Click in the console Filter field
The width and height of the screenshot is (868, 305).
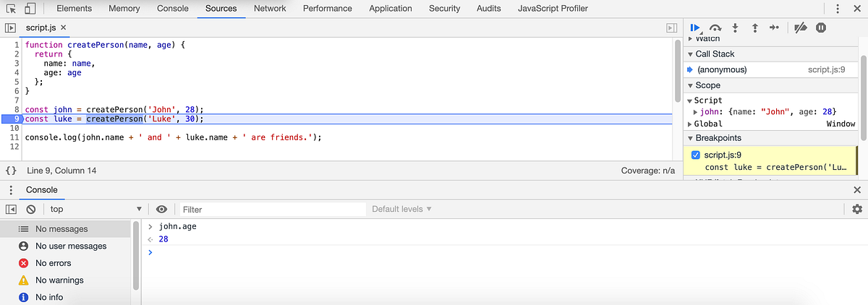272,209
